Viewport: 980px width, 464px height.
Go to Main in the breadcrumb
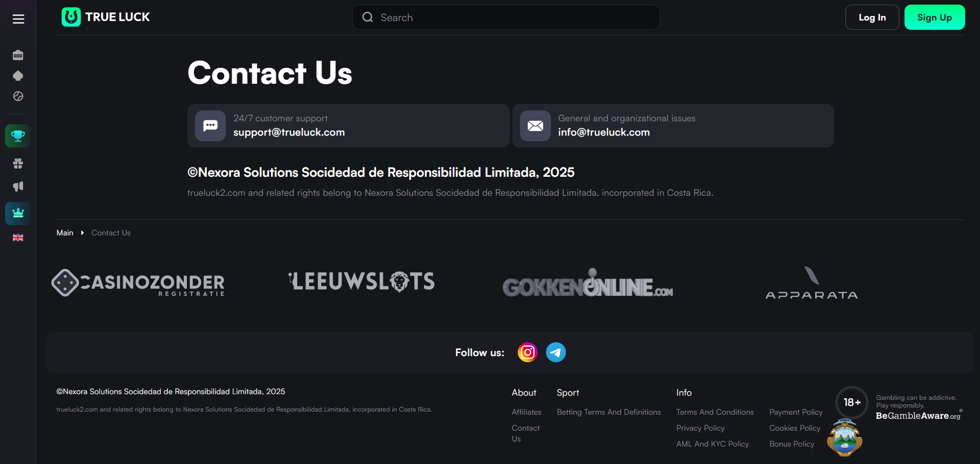click(x=65, y=233)
